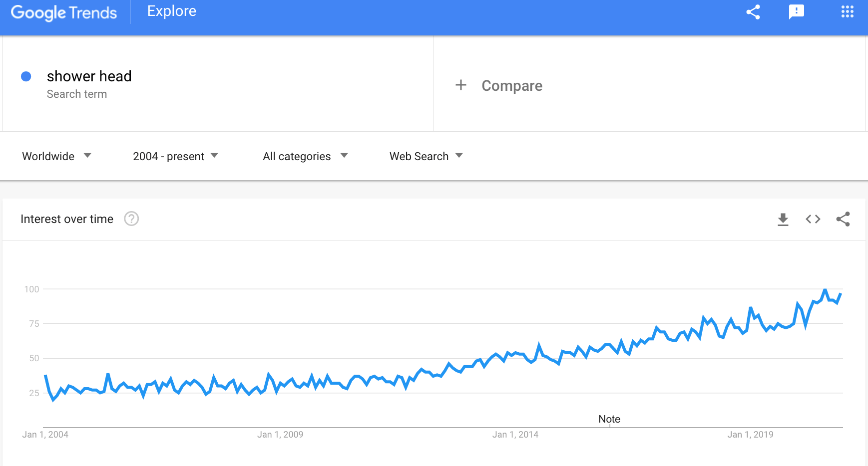This screenshot has height=466, width=868.
Task: Go to Google Trends home logo
Action: [x=64, y=12]
